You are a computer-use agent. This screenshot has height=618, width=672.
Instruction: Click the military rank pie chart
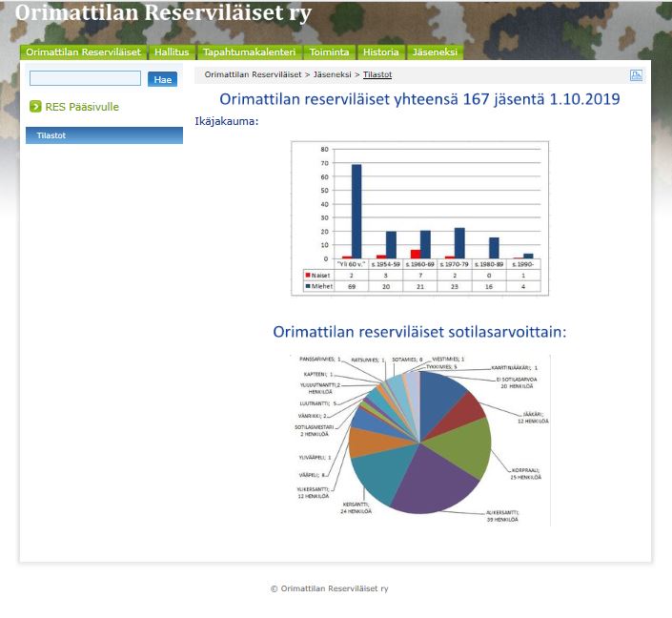click(x=420, y=439)
